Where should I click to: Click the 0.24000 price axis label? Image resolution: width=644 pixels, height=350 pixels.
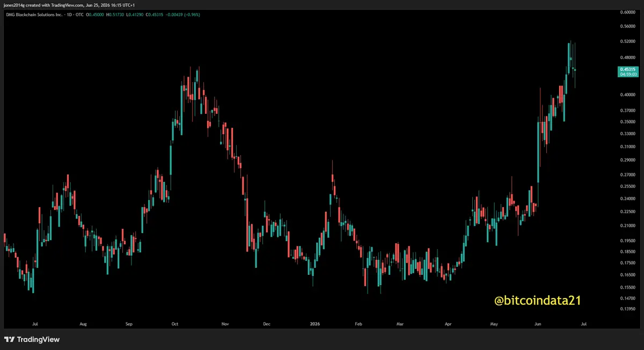click(627, 199)
